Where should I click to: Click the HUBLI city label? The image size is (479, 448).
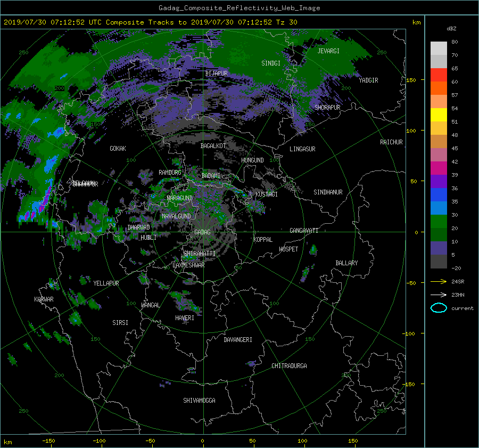coord(148,238)
